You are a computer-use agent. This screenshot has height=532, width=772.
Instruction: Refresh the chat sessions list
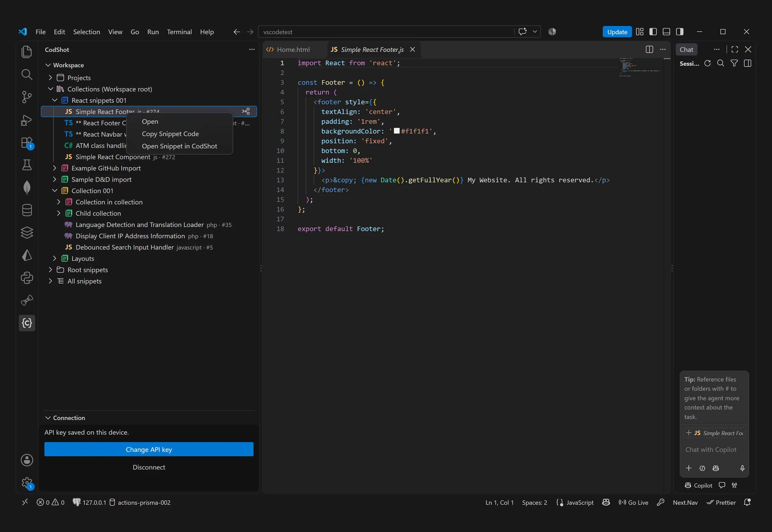[x=707, y=63]
